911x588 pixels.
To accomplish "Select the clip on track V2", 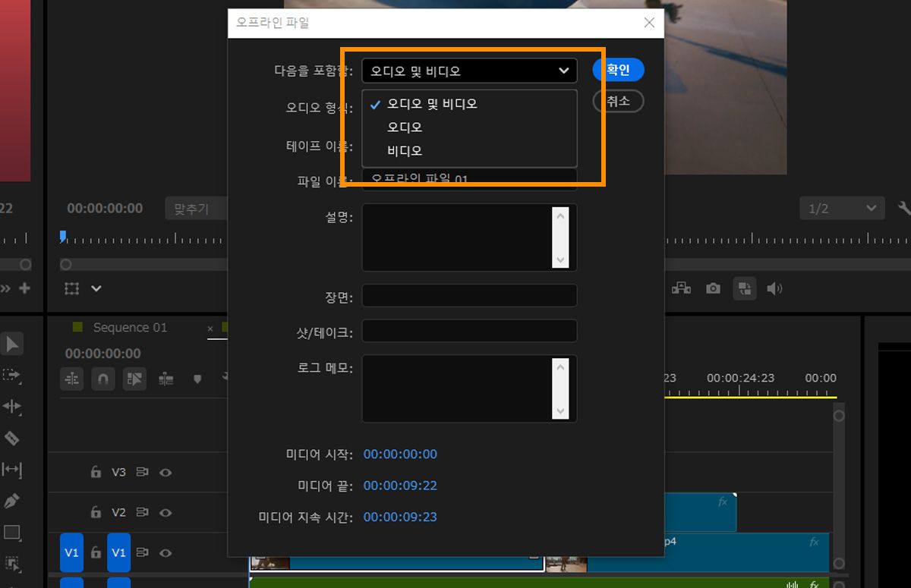I will point(700,512).
